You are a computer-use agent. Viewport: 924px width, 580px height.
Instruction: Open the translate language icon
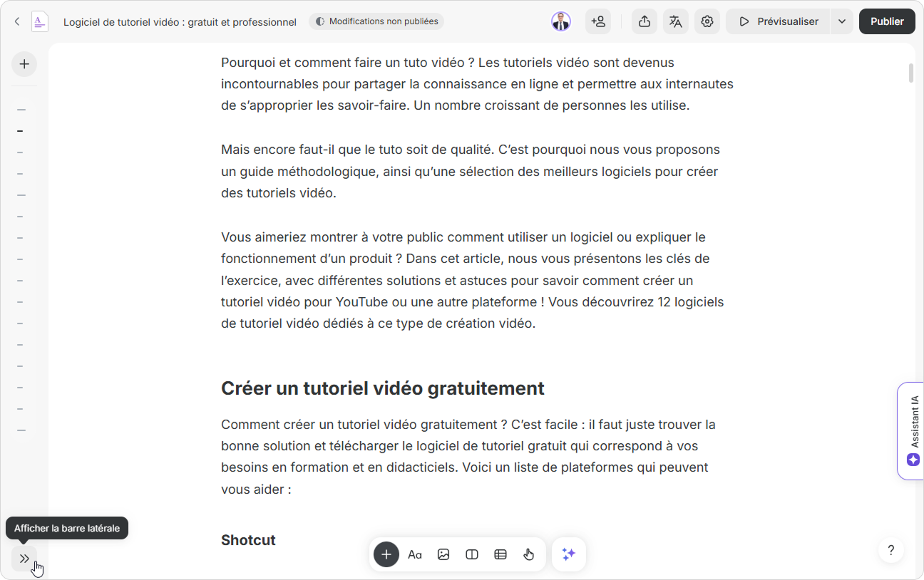point(676,21)
